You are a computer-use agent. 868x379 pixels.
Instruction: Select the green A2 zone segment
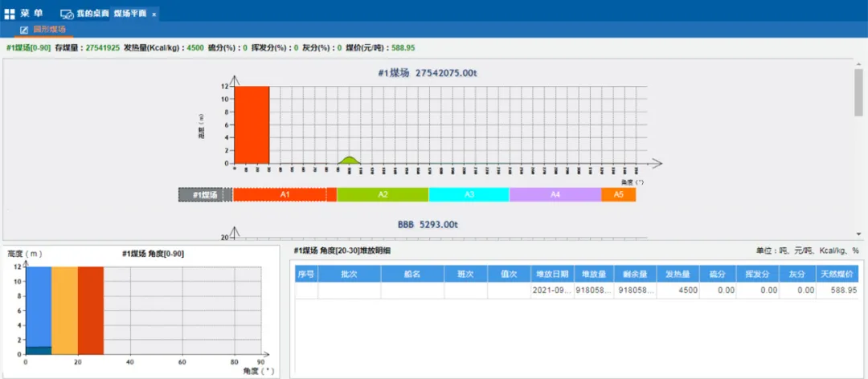point(383,194)
